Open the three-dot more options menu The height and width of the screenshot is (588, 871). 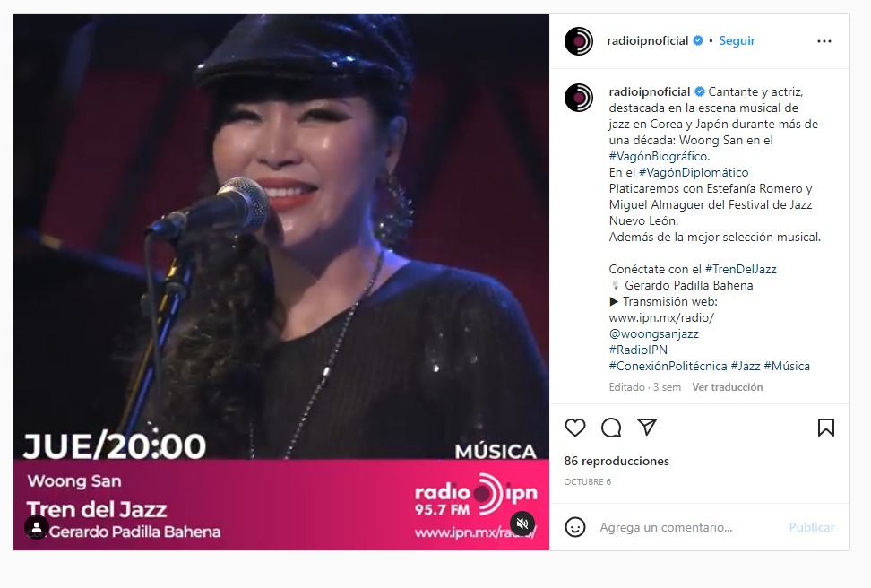(824, 41)
